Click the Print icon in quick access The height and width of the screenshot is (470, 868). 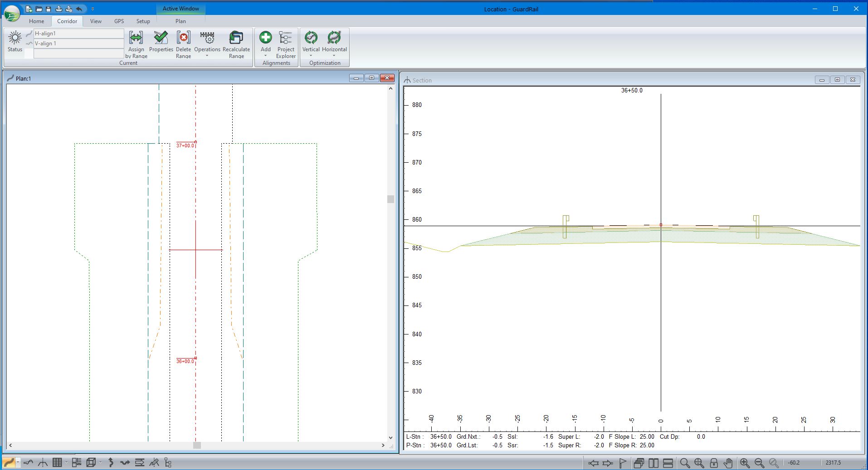coord(59,9)
